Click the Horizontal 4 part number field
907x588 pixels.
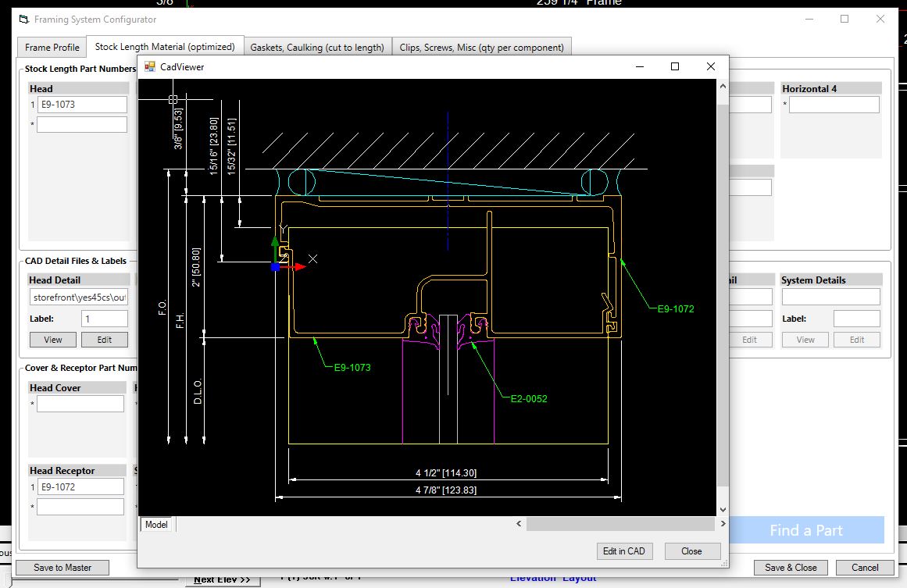[x=834, y=105]
